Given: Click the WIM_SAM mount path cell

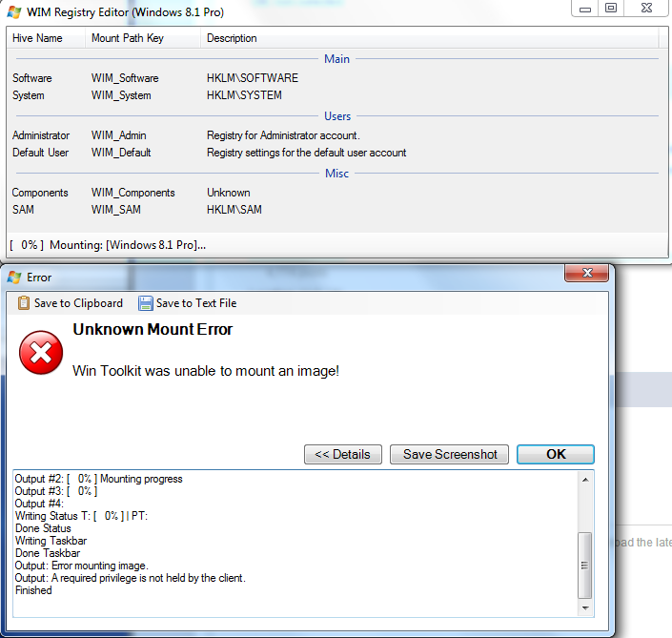Looking at the screenshot, I should [115, 210].
